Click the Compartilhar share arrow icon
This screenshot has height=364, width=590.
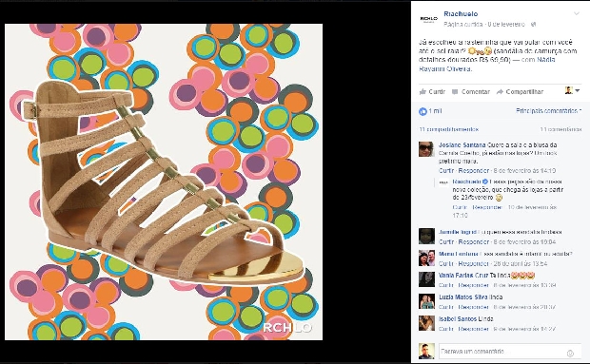[500, 91]
